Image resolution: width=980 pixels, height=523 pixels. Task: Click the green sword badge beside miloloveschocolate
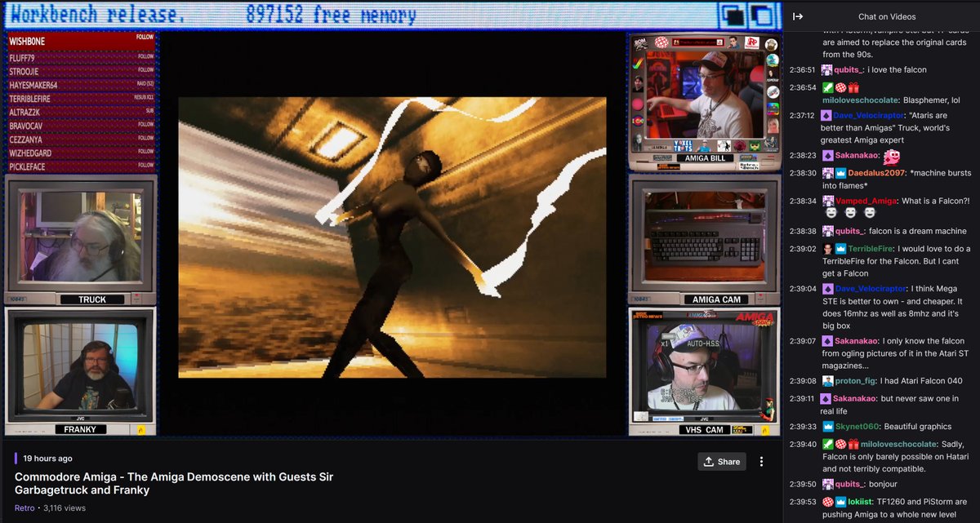point(826,89)
